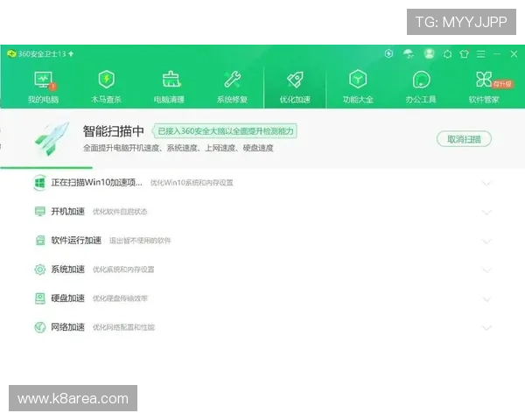The height and width of the screenshot is (420, 525).
Task: Expand the 网络加速 row chevron
Action: (x=486, y=327)
